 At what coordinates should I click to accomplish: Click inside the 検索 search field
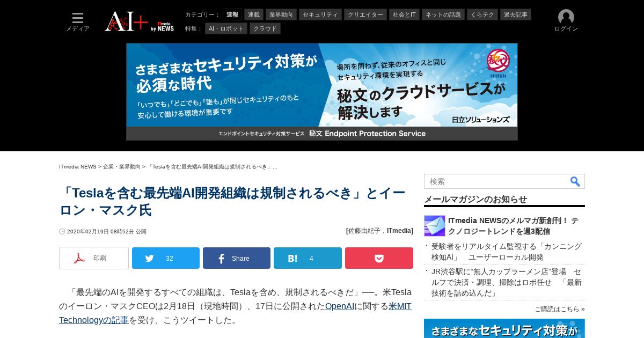(x=496, y=181)
